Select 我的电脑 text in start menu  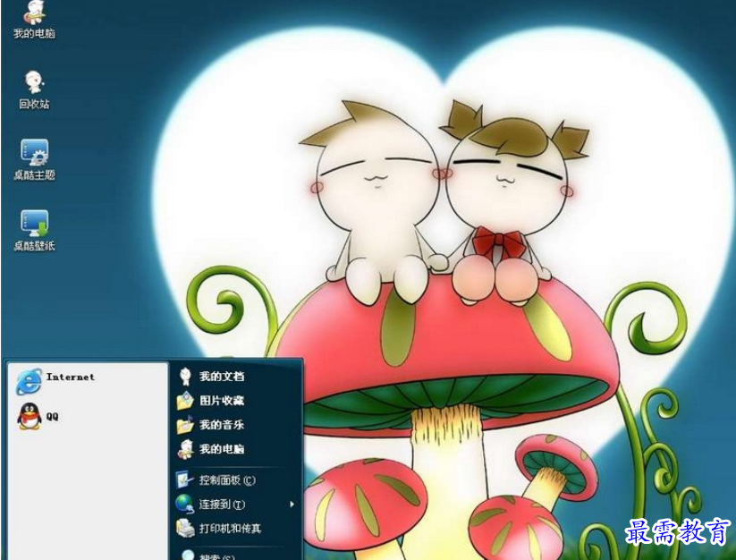point(222,449)
